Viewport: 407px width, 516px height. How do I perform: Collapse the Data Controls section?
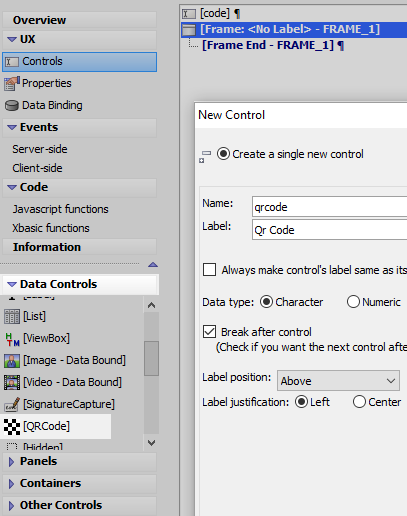click(x=79, y=284)
